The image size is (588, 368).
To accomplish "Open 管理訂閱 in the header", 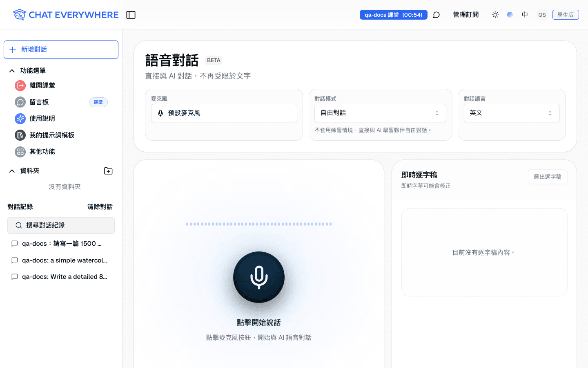I will [466, 15].
